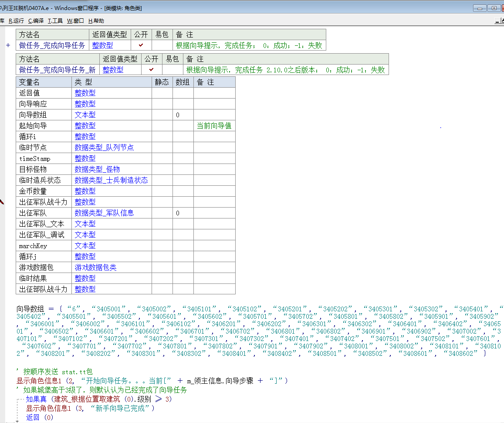This screenshot has width=504, height=423.
Task: Click the 数据类型_士兵制造状态 type link
Action: point(111,180)
